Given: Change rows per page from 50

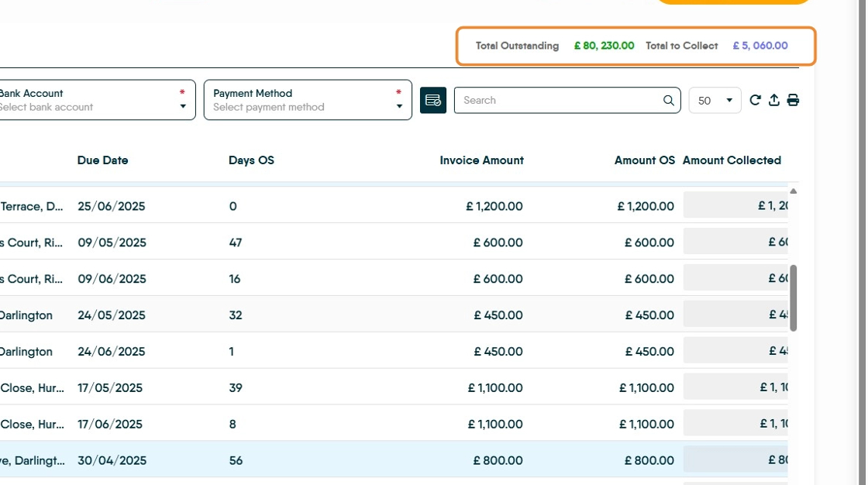Looking at the screenshot, I should click(x=715, y=101).
